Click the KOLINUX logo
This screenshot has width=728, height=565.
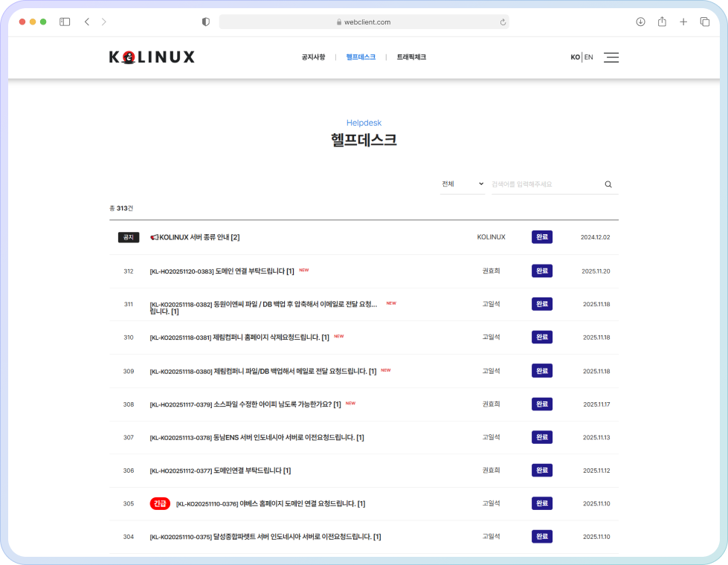[x=152, y=57]
